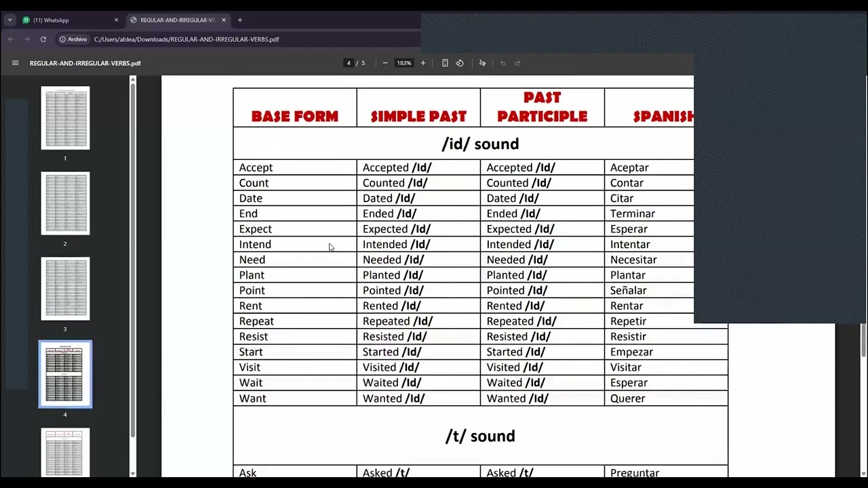The width and height of the screenshot is (868, 488).
Task: Click the PAST PARTICIPLE column header
Action: point(542,107)
